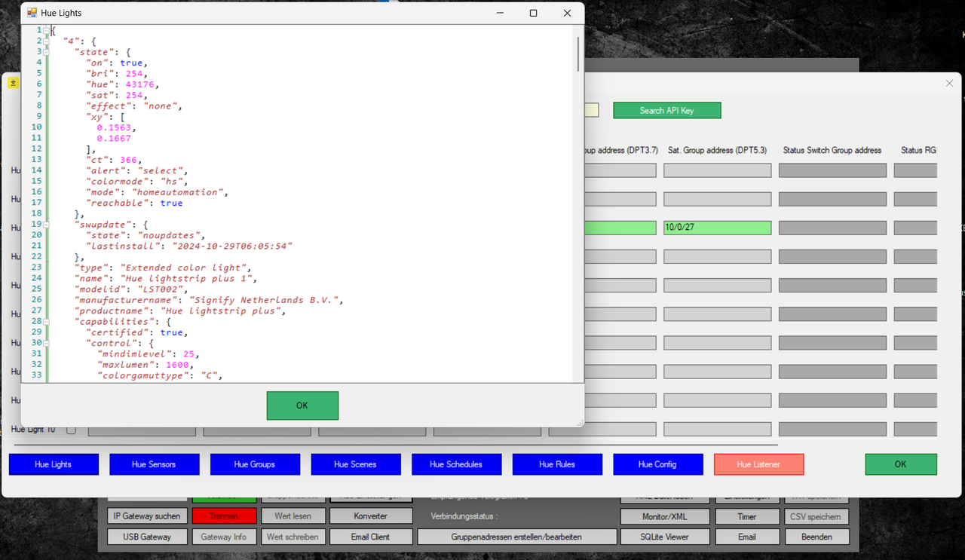
Task: Collapse the fold marker on line 1
Action: point(47,30)
